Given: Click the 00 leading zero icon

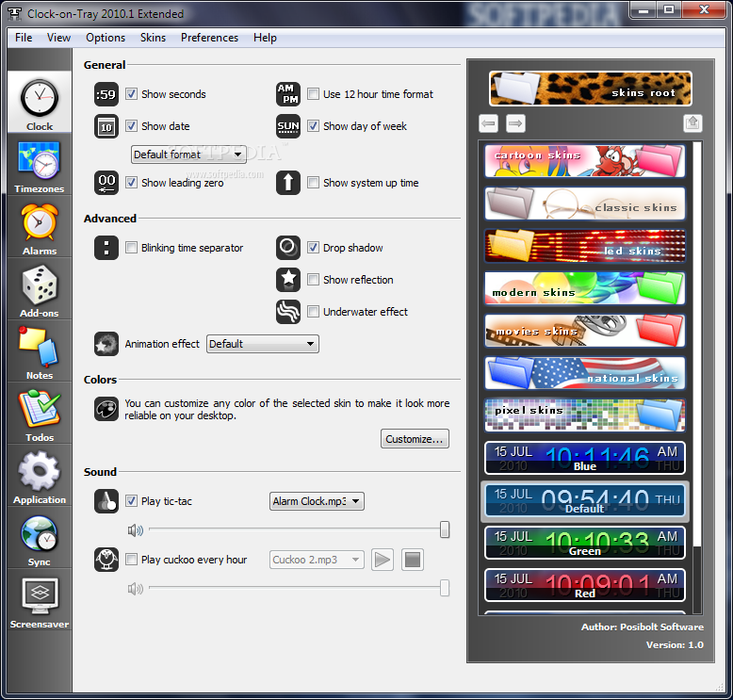Looking at the screenshot, I should point(106,183).
